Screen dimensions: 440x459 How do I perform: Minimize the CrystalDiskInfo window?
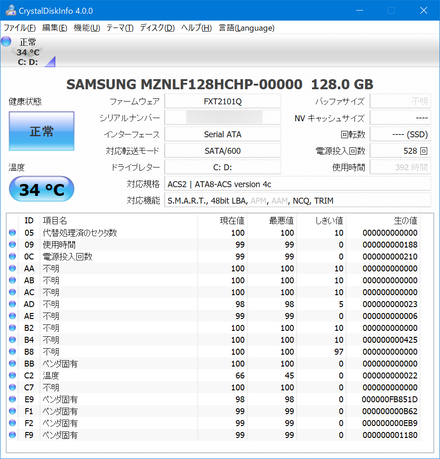coord(360,10)
